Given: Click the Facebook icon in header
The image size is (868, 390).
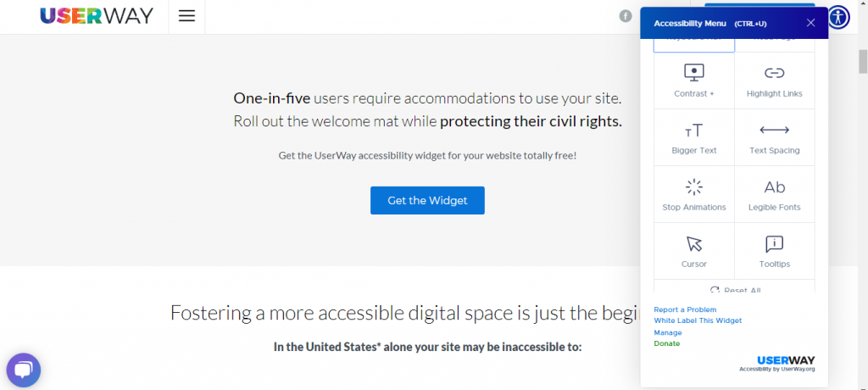Looking at the screenshot, I should (626, 16).
